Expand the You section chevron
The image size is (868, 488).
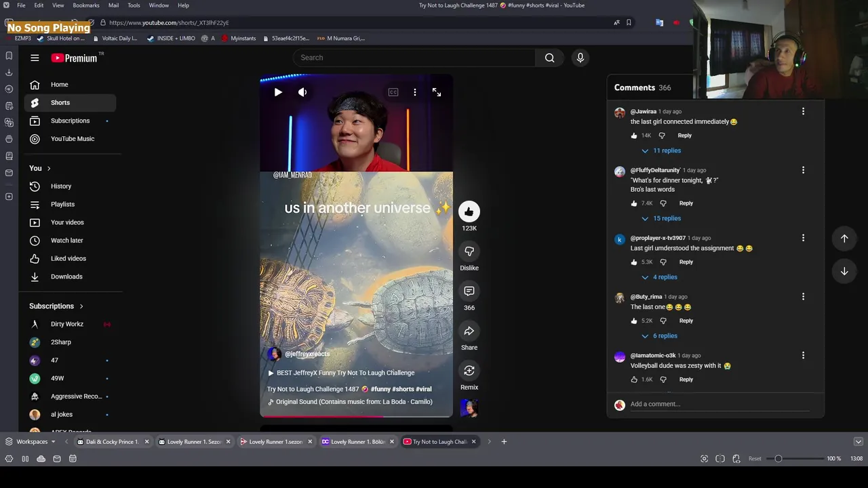[x=49, y=168]
